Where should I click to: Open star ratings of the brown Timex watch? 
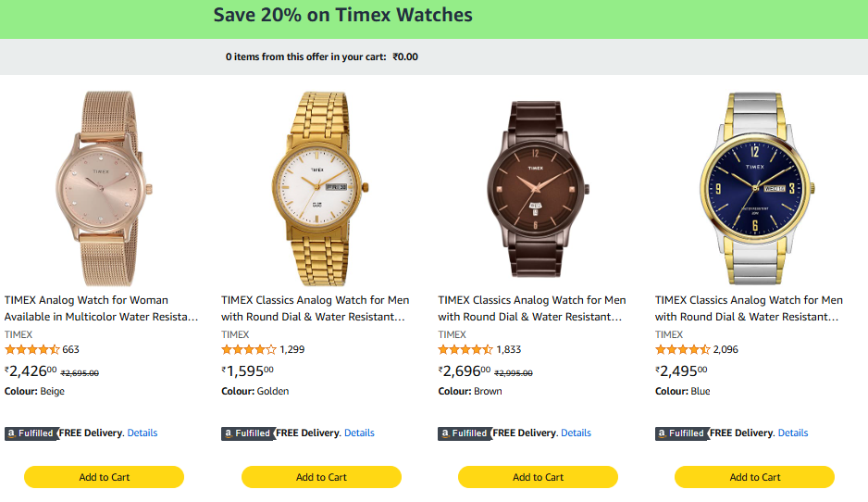(x=465, y=350)
